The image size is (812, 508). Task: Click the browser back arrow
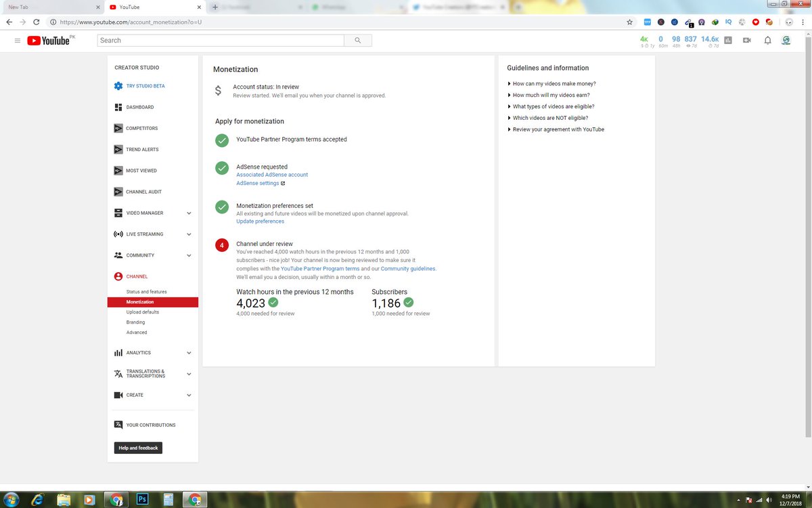click(x=9, y=22)
